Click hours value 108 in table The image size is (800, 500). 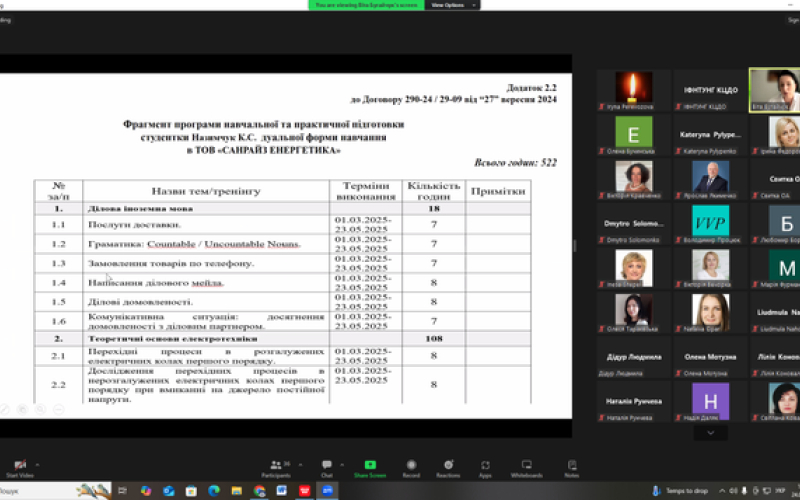pos(434,339)
